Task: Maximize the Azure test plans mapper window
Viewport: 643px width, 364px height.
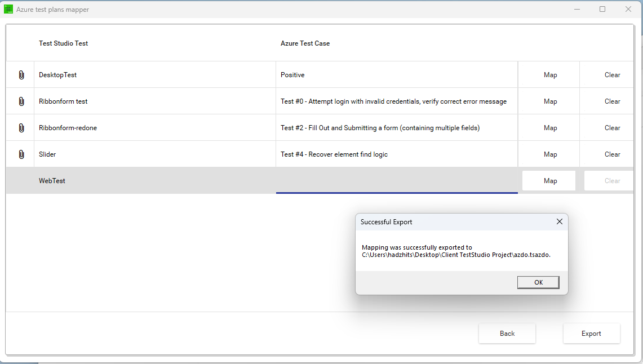Action: (602, 9)
